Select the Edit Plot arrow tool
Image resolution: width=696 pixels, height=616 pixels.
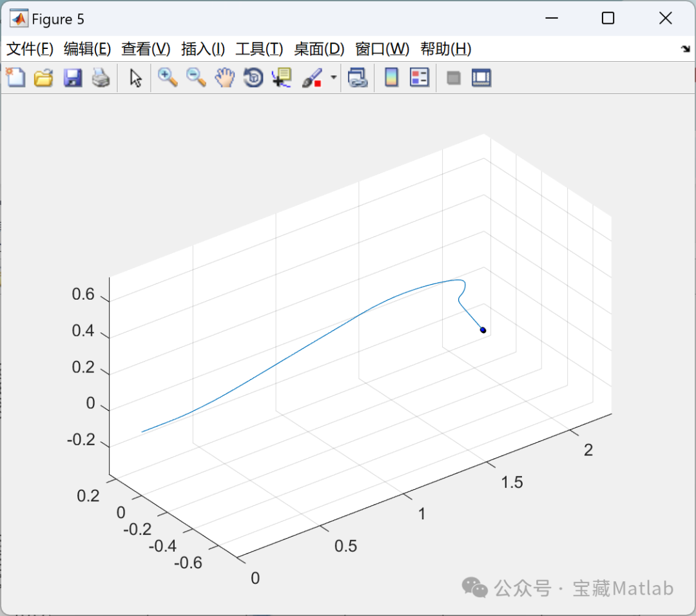pos(135,77)
